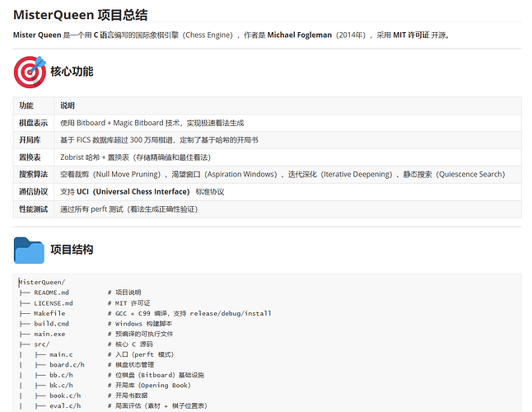Select the '性能测试' table cell
This screenshot has height=412, width=532.
34,209
